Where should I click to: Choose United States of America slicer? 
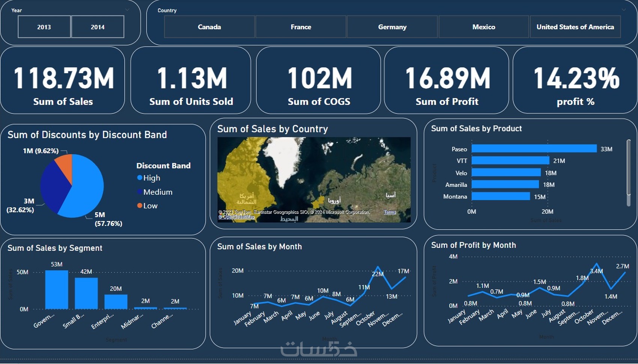pyautogui.click(x=575, y=27)
